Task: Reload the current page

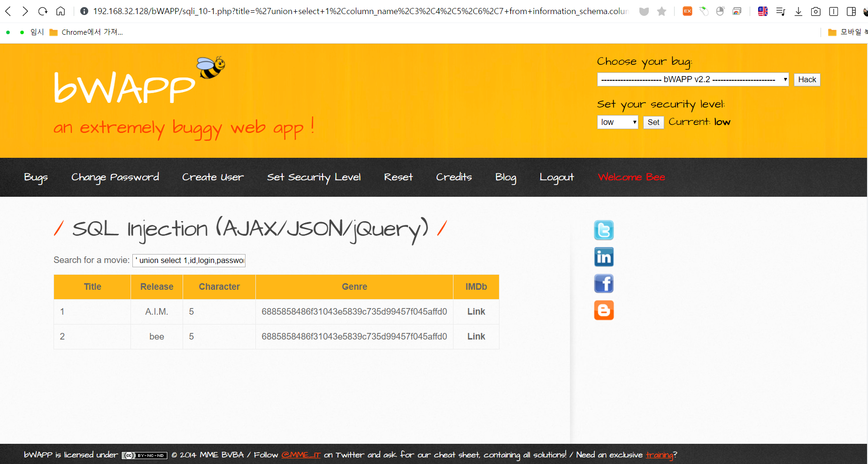Action: coord(43,11)
